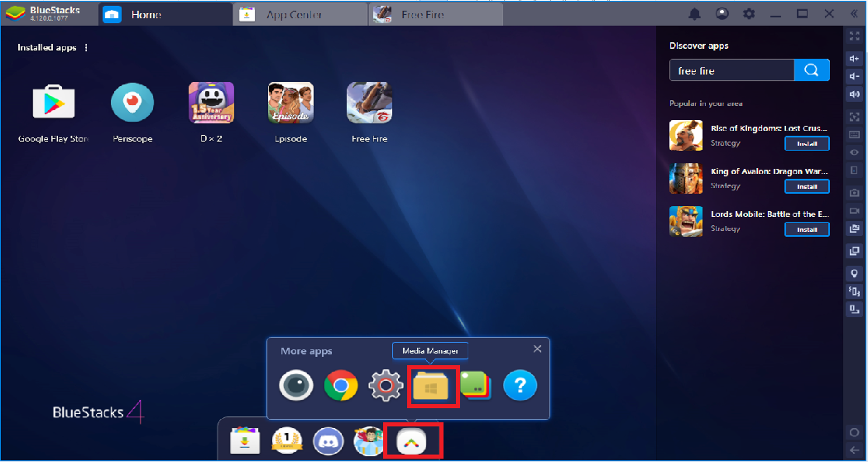Open the notifications bell
The image size is (868, 462).
click(x=695, y=14)
